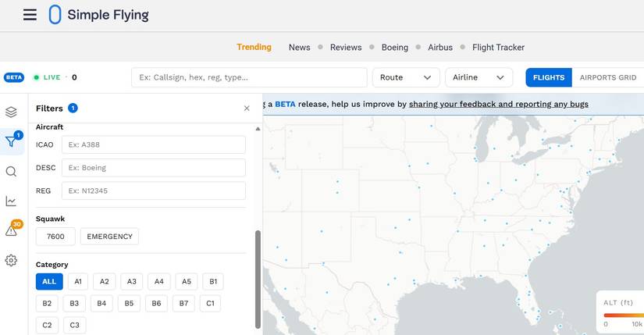This screenshot has height=335, width=644.
Task: Open the settings gear sidebar icon
Action: tap(11, 260)
